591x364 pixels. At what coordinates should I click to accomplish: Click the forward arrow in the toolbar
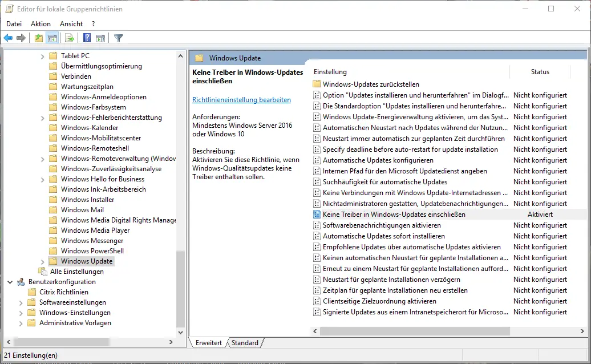pyautogui.click(x=21, y=38)
